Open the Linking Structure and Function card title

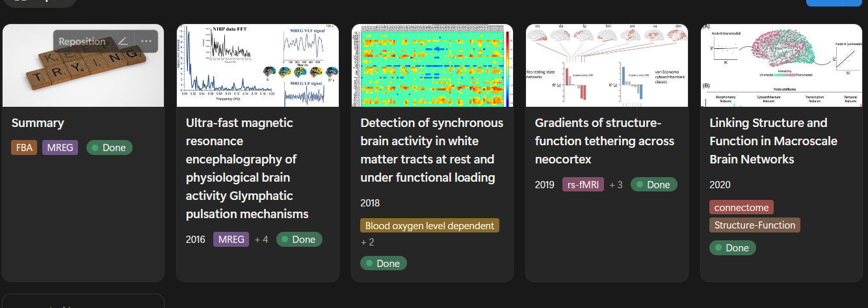[x=769, y=141]
